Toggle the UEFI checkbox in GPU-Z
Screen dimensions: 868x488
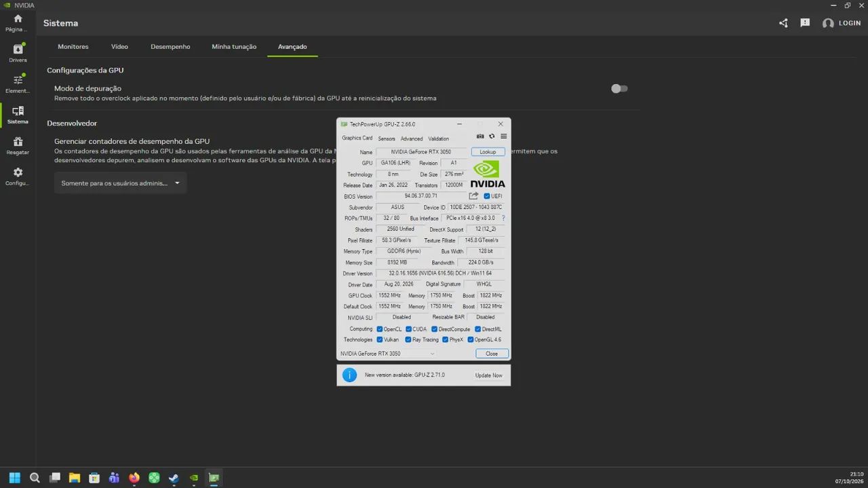487,196
